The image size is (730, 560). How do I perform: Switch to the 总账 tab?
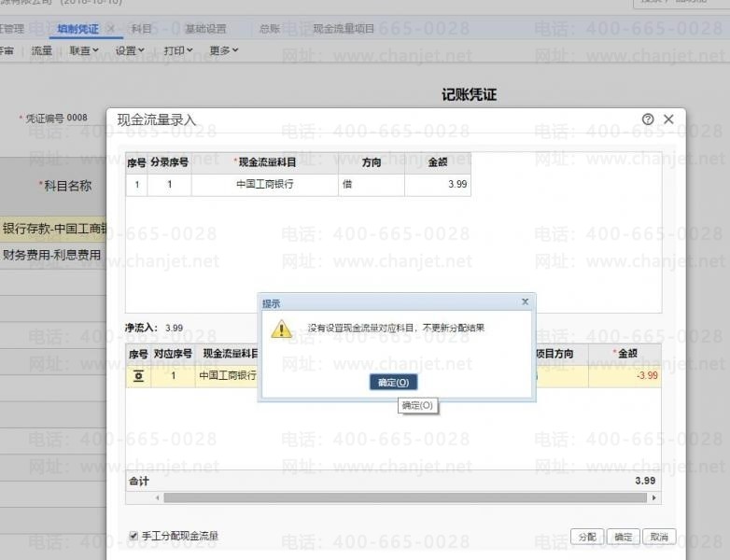click(270, 29)
